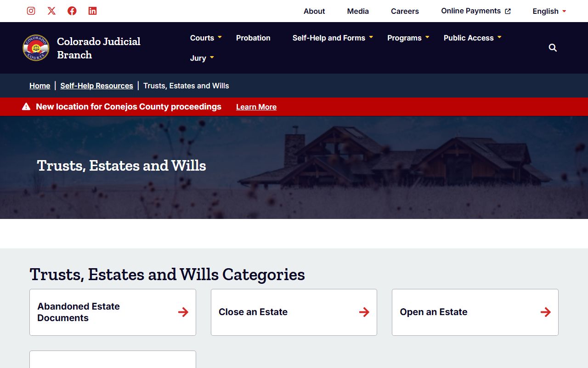Viewport: 588px width, 368px height.
Task: Expand the Jury dropdown arrow
Action: pos(212,57)
